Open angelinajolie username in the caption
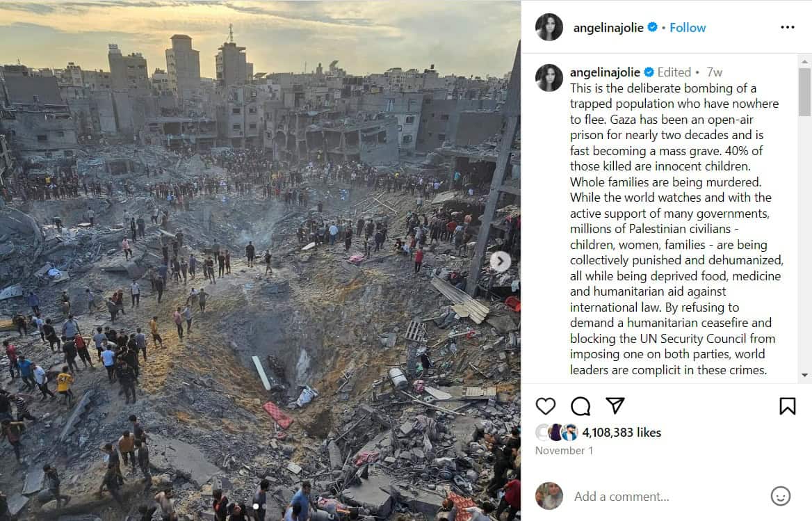 [605, 72]
